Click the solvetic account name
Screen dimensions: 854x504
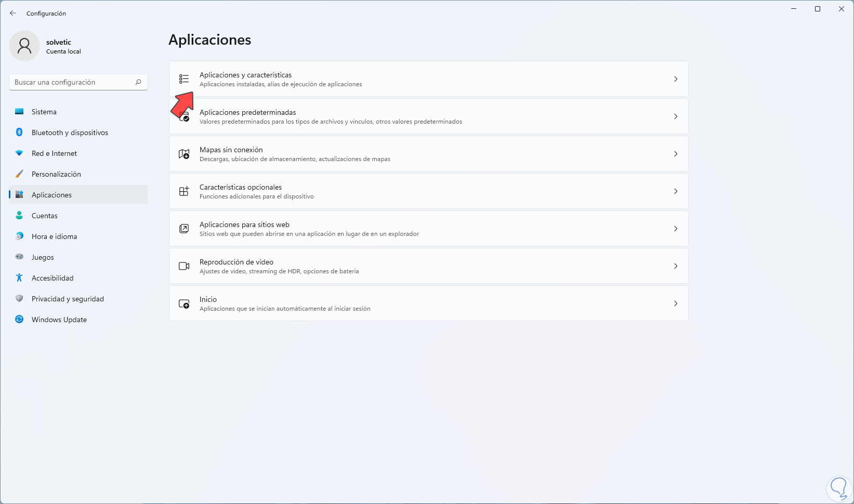click(x=59, y=42)
